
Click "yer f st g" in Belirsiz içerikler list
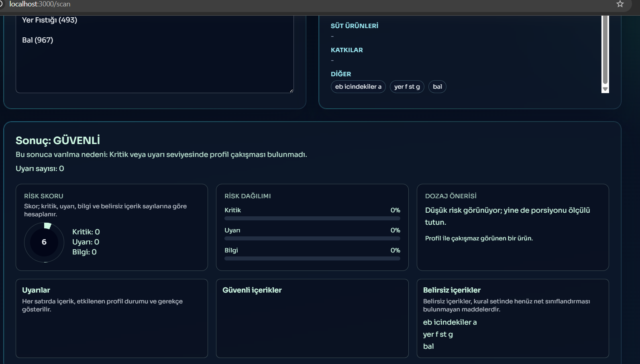tap(438, 334)
